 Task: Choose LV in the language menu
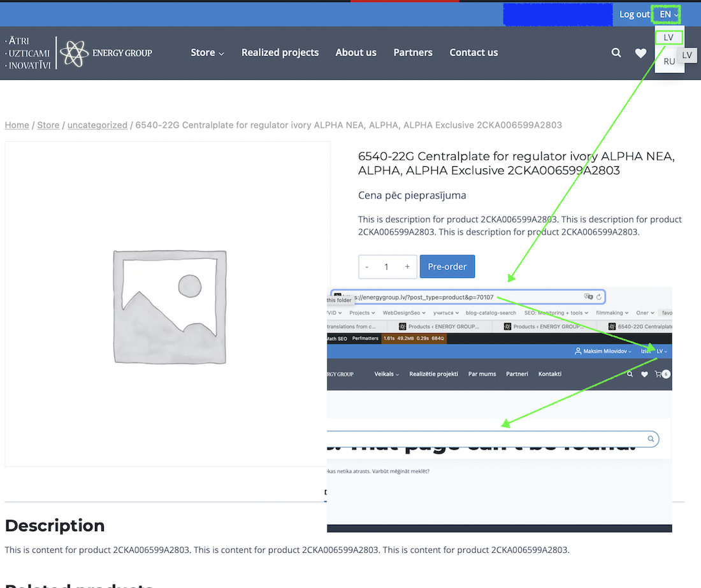(x=668, y=38)
